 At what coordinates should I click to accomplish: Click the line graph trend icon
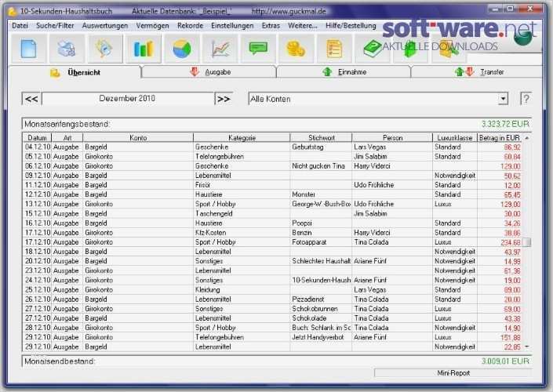pos(220,49)
